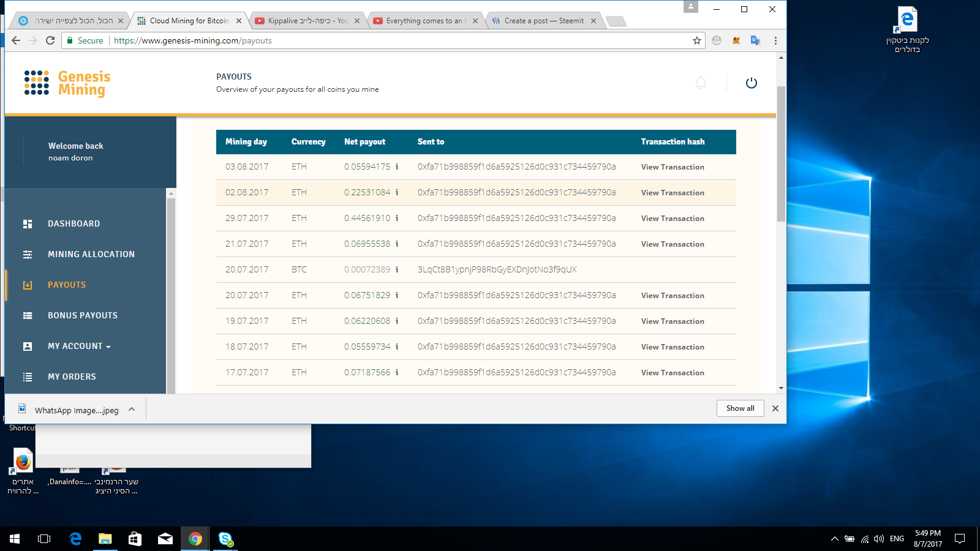Click the Net payout column header
This screenshot has width=980, height=551.
click(365, 141)
